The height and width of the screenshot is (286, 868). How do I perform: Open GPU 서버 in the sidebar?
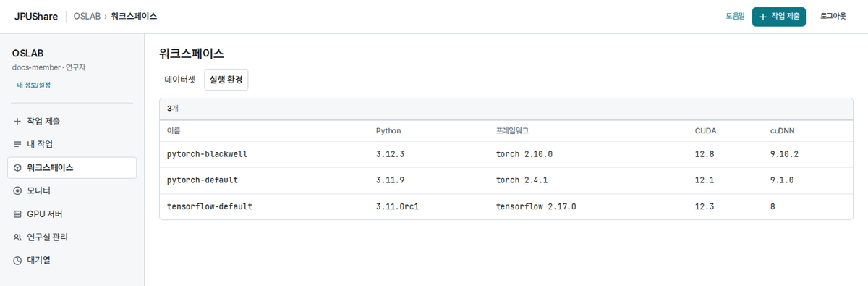click(72, 214)
